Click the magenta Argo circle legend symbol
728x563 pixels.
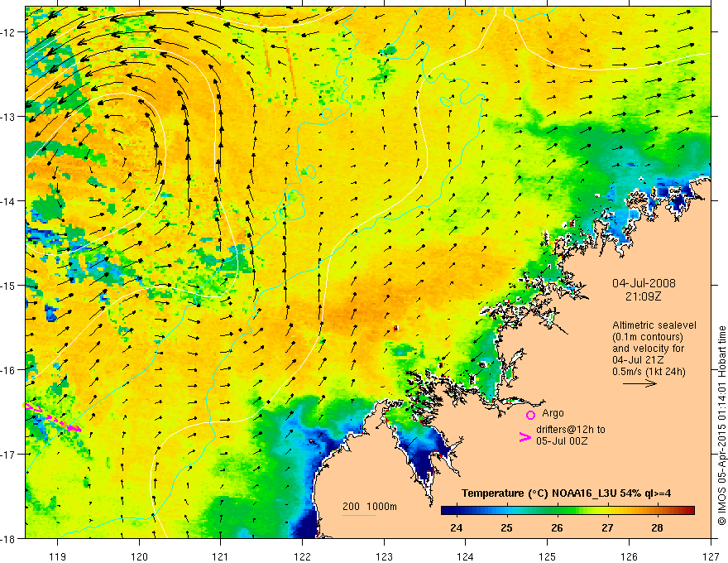coord(530,416)
